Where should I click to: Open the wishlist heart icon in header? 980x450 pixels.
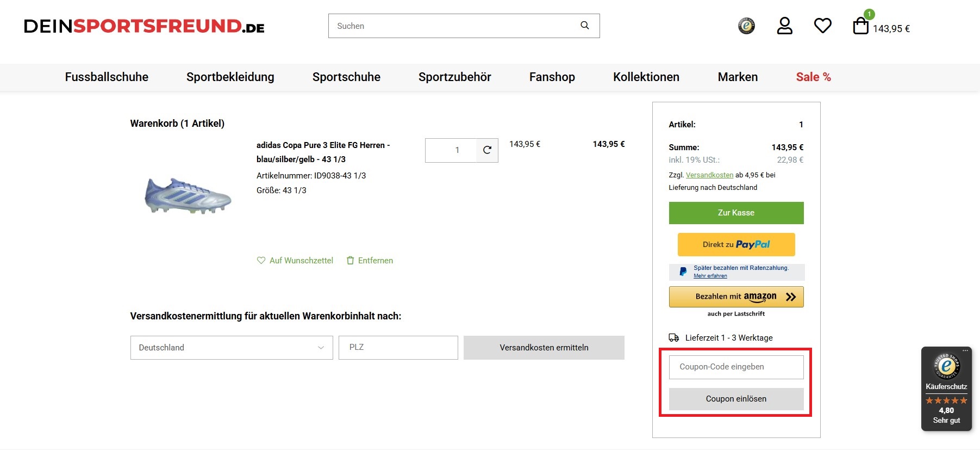(822, 26)
